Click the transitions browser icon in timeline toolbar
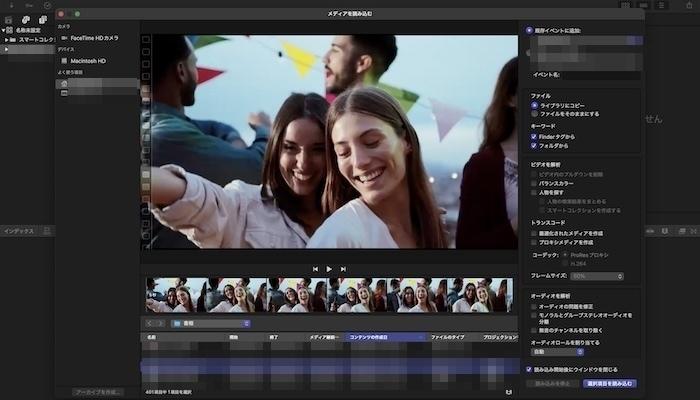This screenshot has width=700, height=400. [693, 231]
